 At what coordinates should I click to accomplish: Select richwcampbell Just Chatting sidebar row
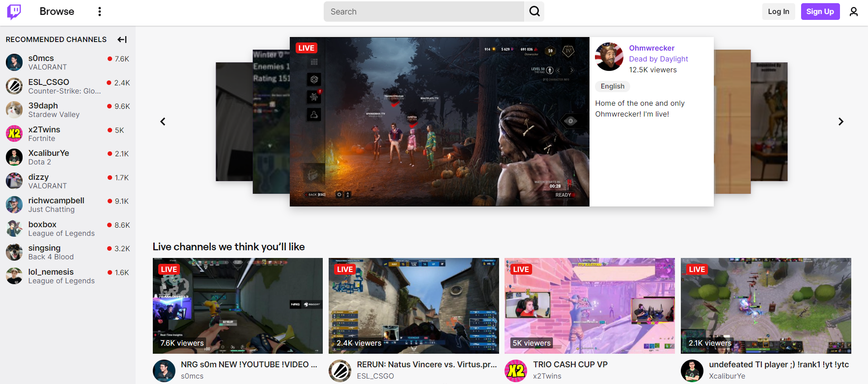point(68,205)
